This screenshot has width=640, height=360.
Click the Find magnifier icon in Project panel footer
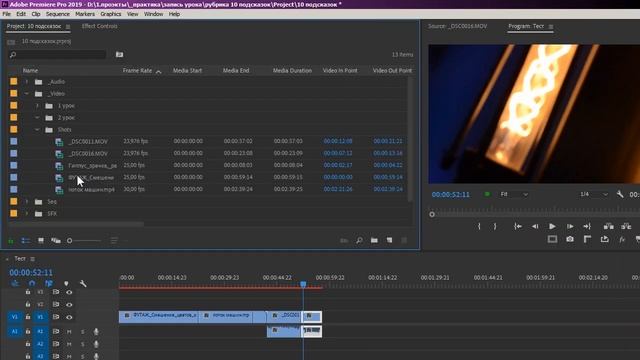tap(359, 240)
